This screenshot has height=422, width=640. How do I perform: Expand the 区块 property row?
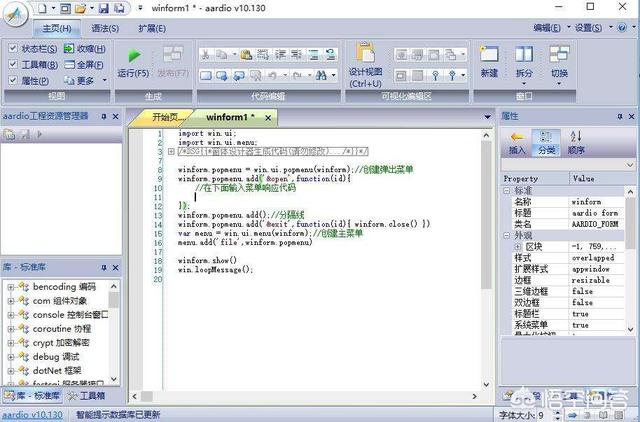point(516,245)
